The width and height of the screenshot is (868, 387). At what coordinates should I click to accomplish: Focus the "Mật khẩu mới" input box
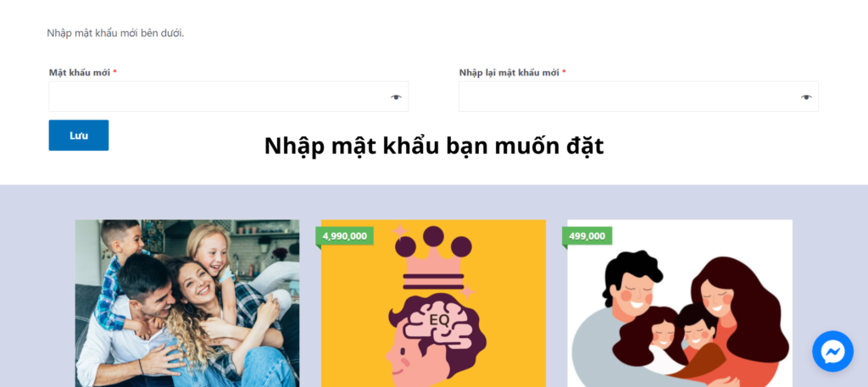[x=229, y=97]
